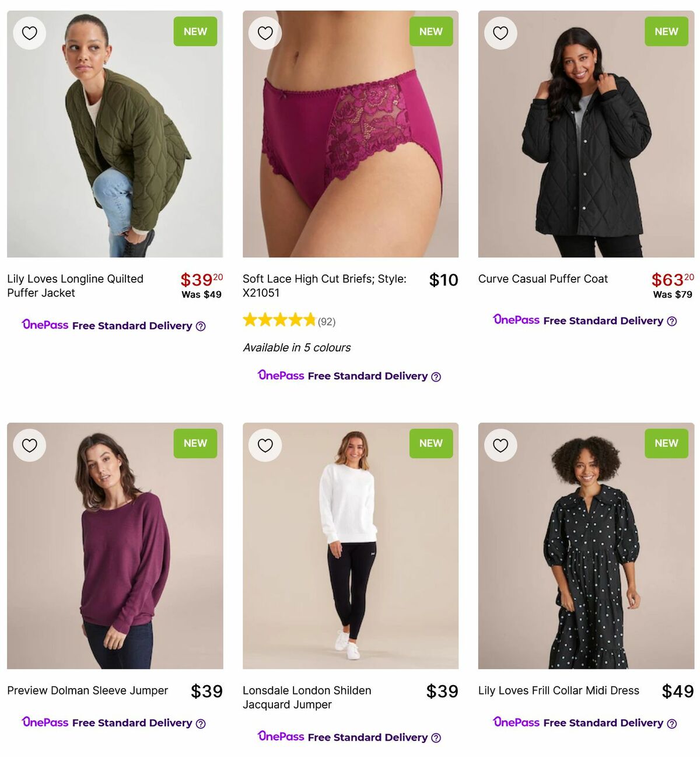This screenshot has height=757, width=700.
Task: Click the (92) reviews count link
Action: 327,321
